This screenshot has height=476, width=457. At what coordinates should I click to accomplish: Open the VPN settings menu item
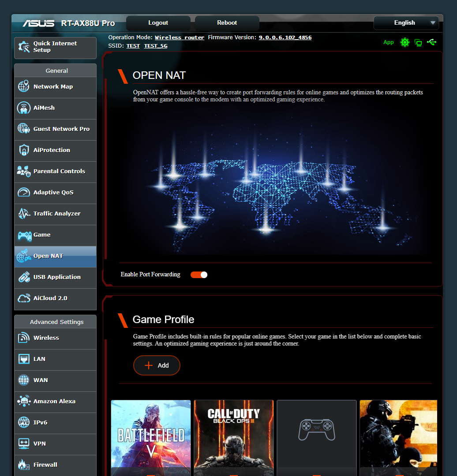click(x=55, y=444)
